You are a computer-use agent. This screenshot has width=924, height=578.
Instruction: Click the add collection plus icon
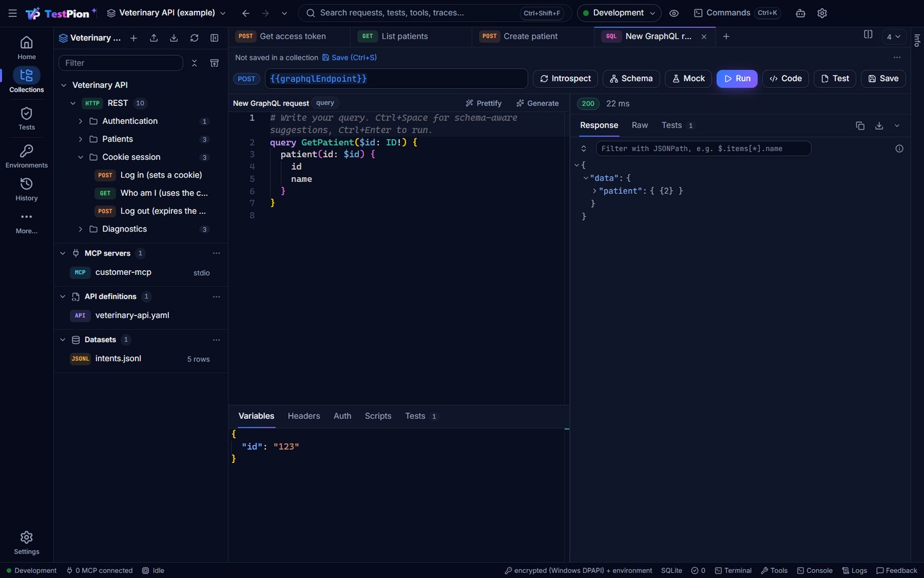[133, 38]
